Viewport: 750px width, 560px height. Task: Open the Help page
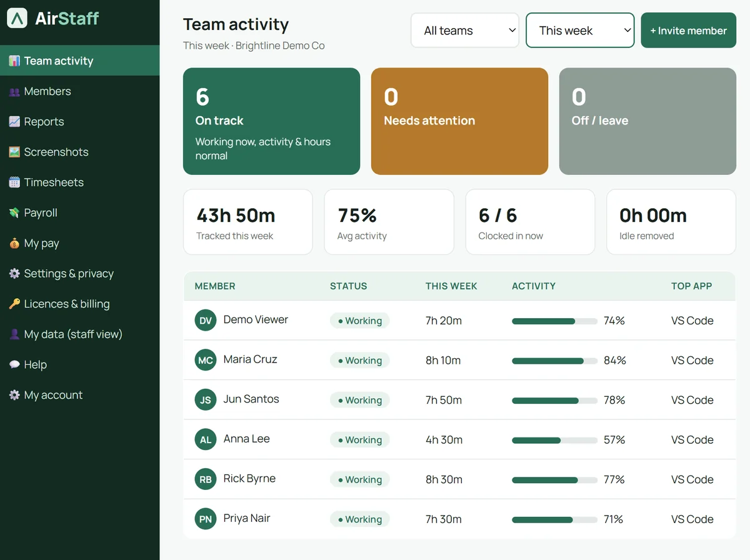point(80,364)
